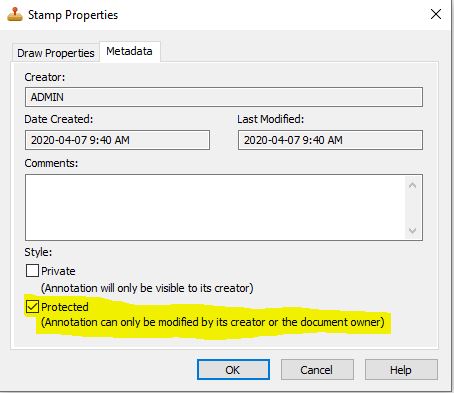454x393 pixels.
Task: Click the Comments scrollbar up arrow
Action: 413,185
